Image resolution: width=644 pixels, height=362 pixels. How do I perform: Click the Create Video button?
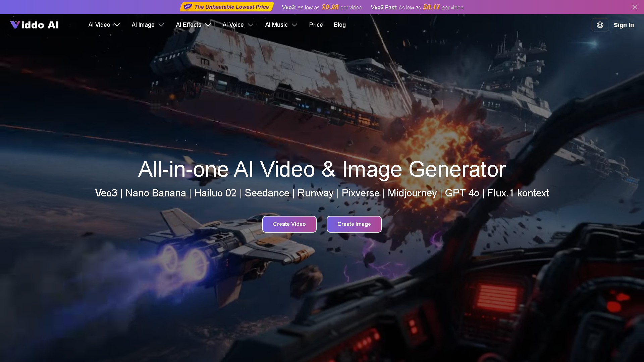pos(289,224)
